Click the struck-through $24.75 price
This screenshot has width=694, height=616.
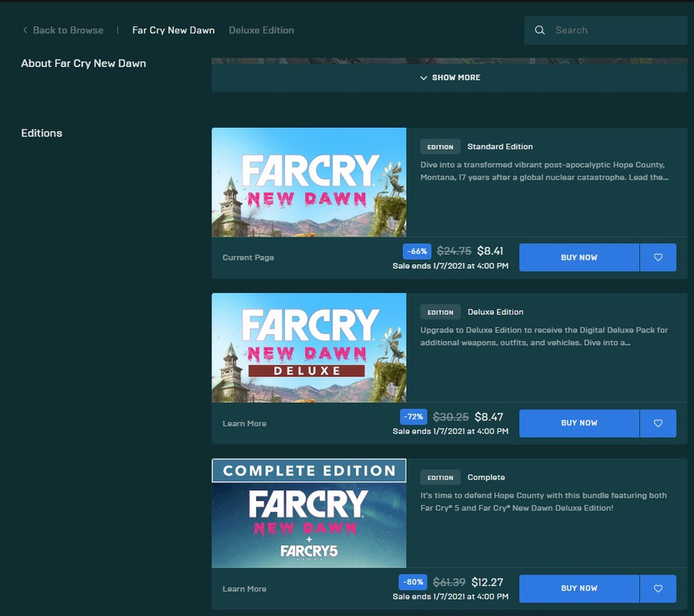pyautogui.click(x=454, y=251)
